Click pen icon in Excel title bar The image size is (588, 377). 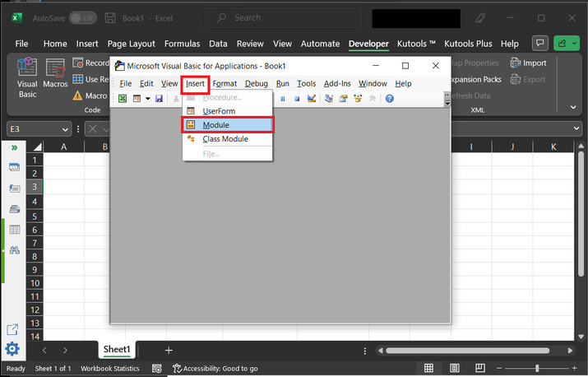(x=480, y=18)
